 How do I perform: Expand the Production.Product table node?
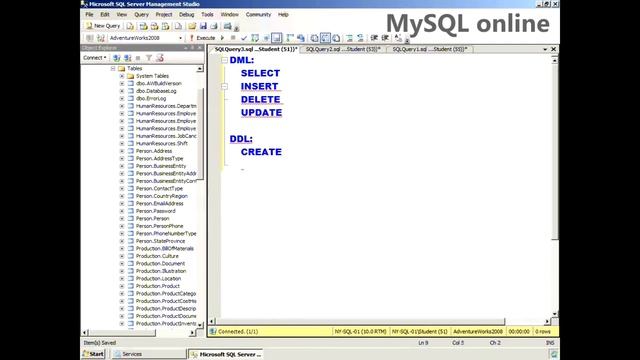pyautogui.click(x=122, y=286)
